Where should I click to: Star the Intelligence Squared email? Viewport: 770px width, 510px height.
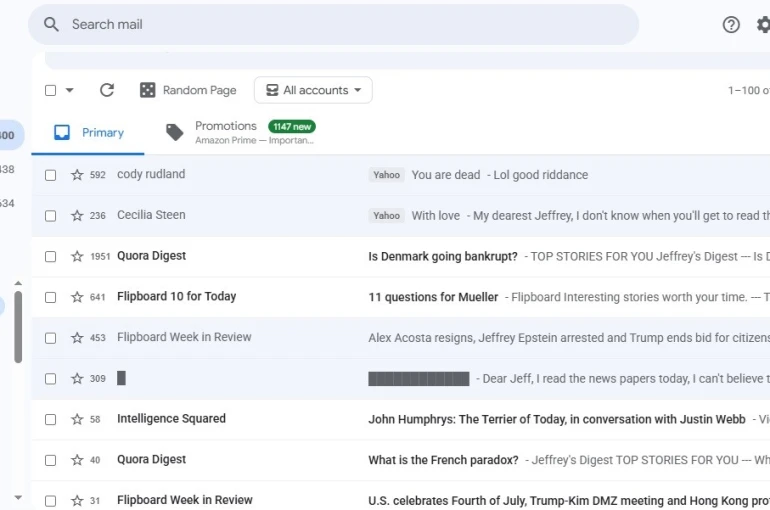tap(77, 420)
